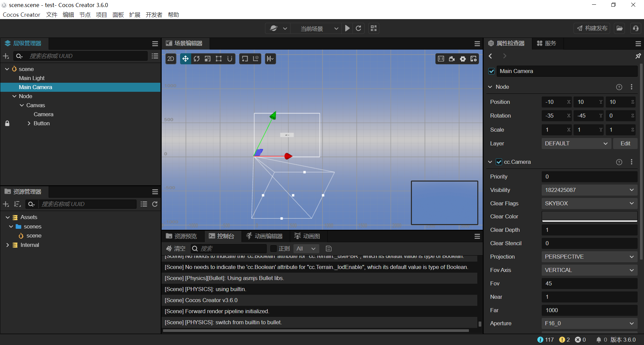Open the headset support icon
The width and height of the screenshot is (644, 345).
click(x=636, y=28)
